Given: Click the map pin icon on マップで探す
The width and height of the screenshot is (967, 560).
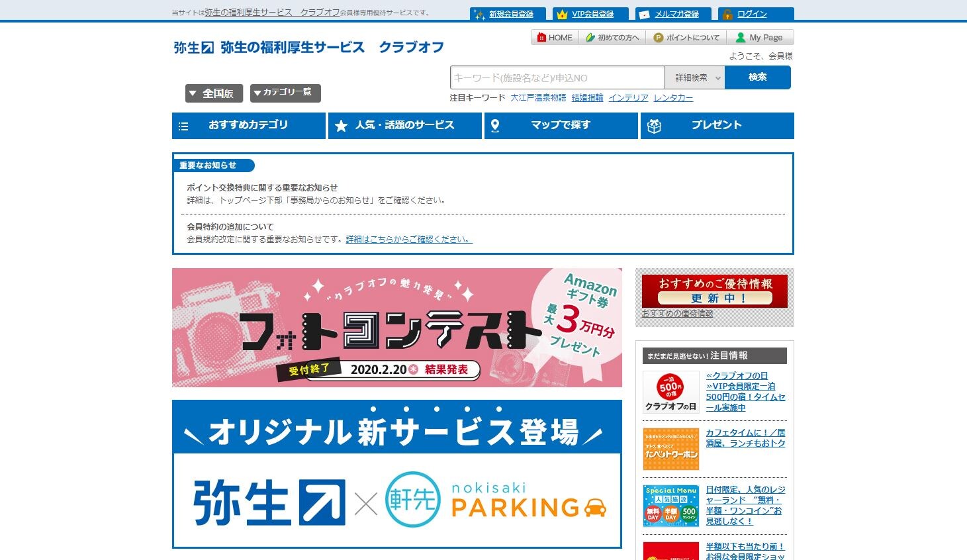Looking at the screenshot, I should 495,126.
